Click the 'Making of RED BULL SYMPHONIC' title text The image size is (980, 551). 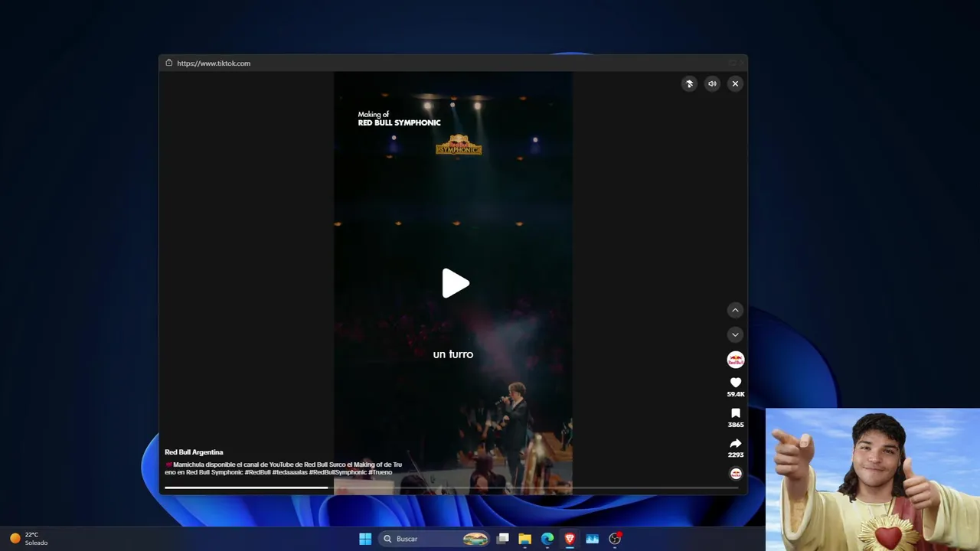pyautogui.click(x=399, y=119)
